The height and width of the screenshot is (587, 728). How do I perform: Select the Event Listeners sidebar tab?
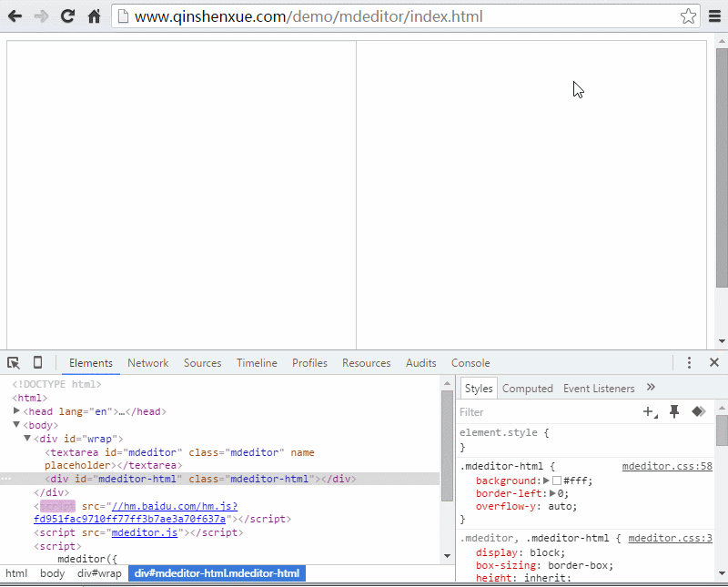[x=599, y=389]
